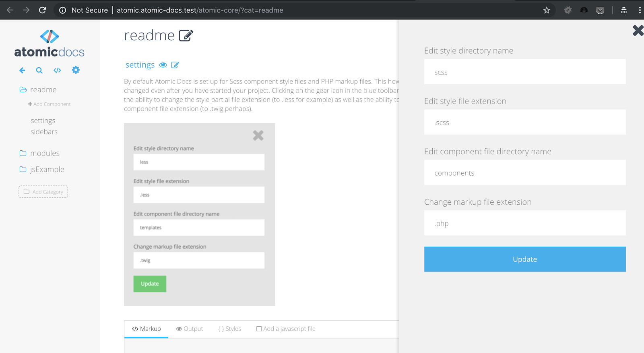The height and width of the screenshot is (353, 644).
Task: Open search with magnifier sidebar icon
Action: point(39,71)
